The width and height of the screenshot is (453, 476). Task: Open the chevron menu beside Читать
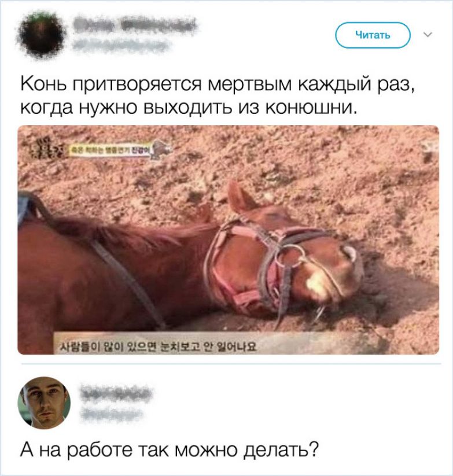coord(428,35)
